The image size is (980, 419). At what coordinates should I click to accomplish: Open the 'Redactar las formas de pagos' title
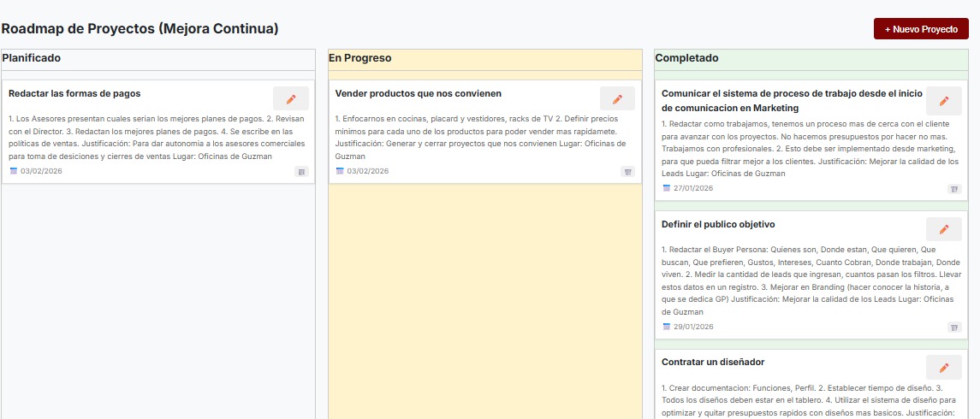pos(74,94)
